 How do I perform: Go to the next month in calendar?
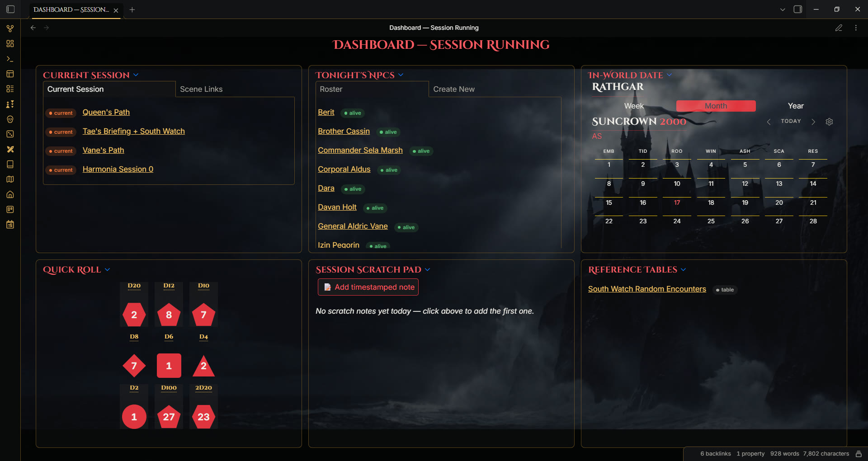(x=813, y=122)
